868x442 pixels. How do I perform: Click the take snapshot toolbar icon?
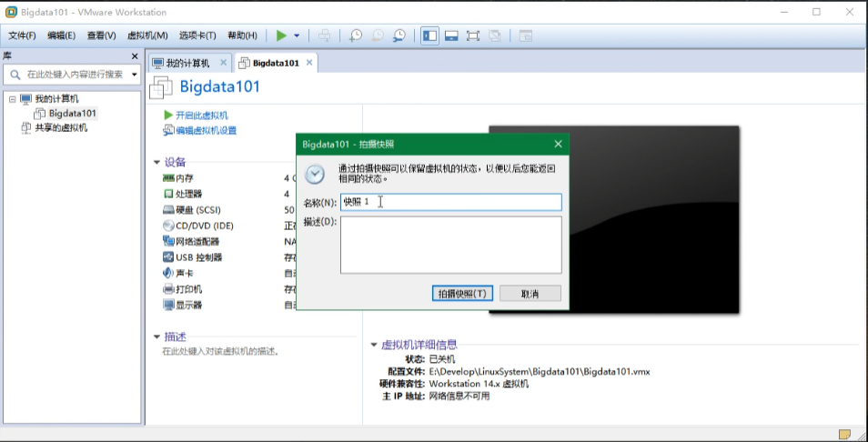(x=355, y=36)
